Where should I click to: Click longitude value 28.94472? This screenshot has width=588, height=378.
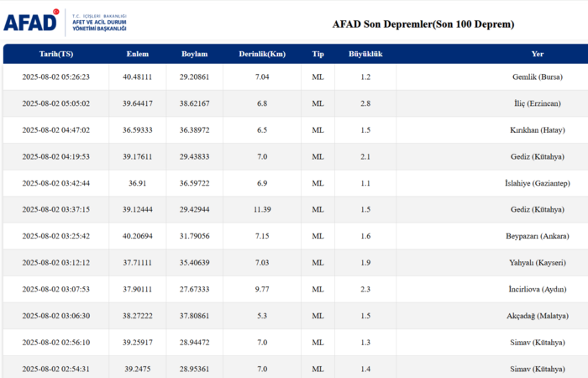[194, 343]
